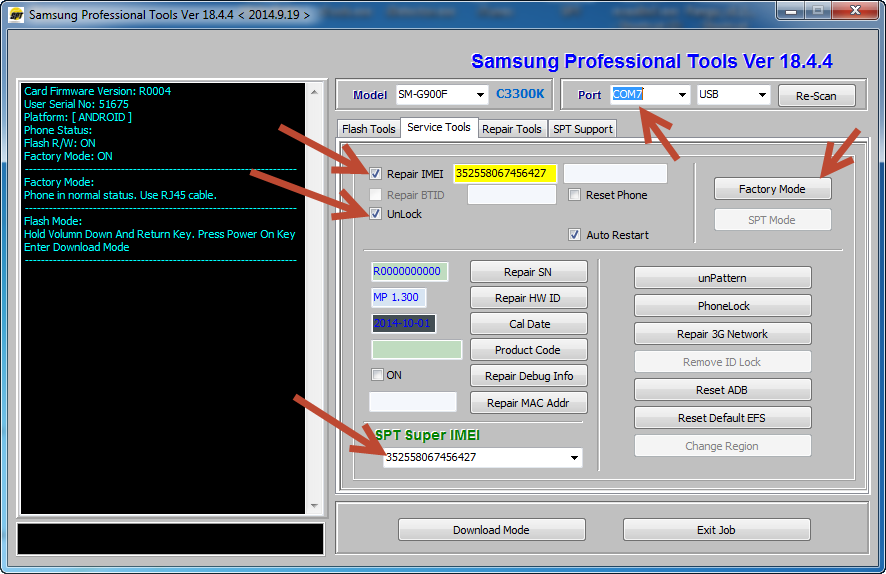The image size is (886, 574).
Task: Click the green product code field
Action: pos(416,350)
